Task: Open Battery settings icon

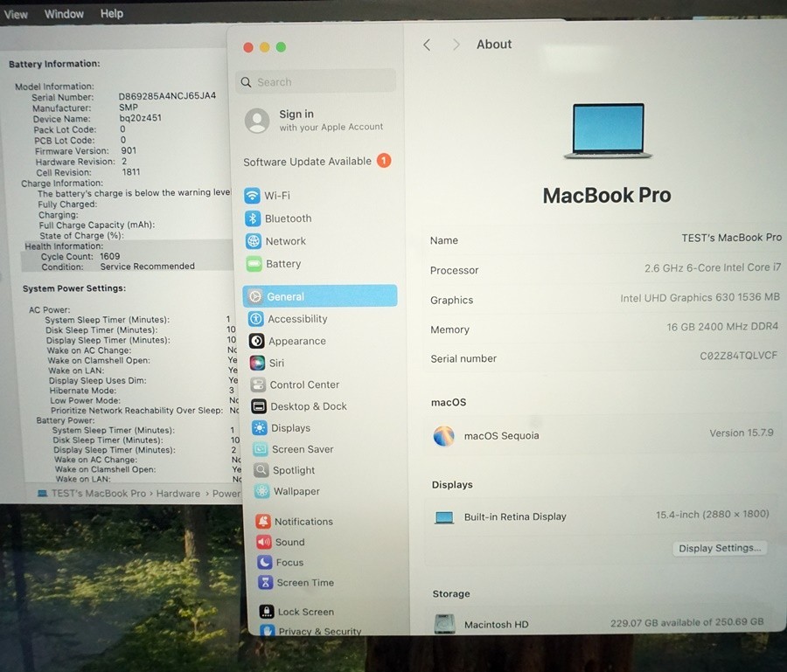Action: [x=254, y=264]
